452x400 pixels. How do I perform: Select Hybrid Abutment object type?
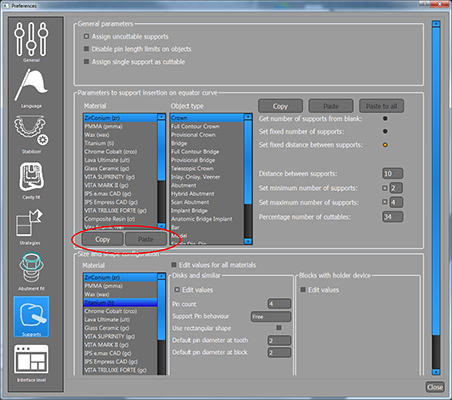coord(207,194)
